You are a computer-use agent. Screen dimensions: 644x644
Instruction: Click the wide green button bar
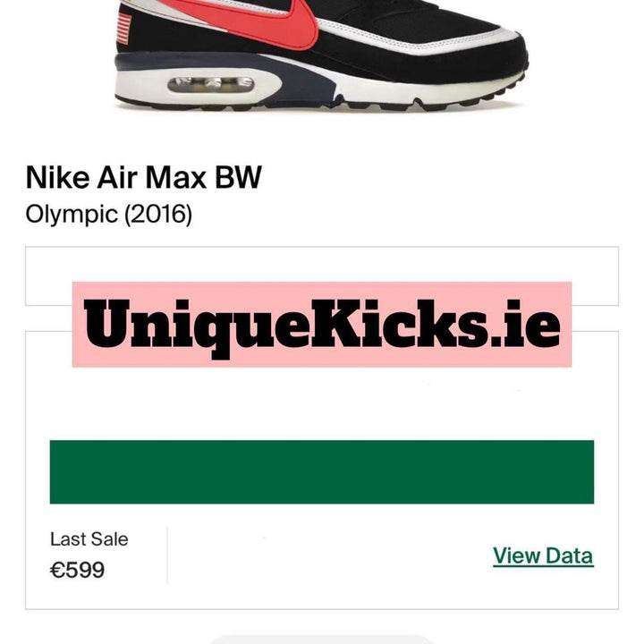point(322,472)
